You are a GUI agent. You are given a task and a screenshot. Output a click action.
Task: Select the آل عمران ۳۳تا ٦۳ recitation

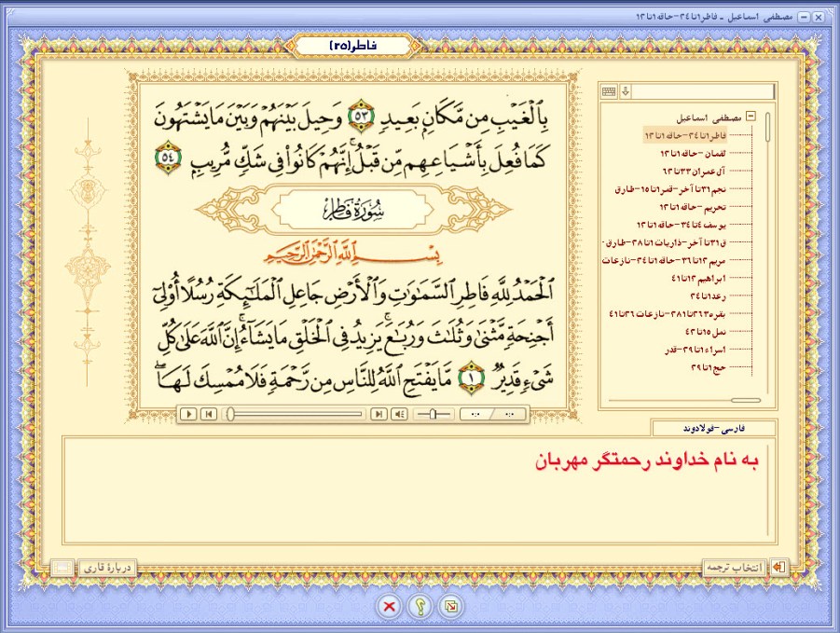[695, 172]
